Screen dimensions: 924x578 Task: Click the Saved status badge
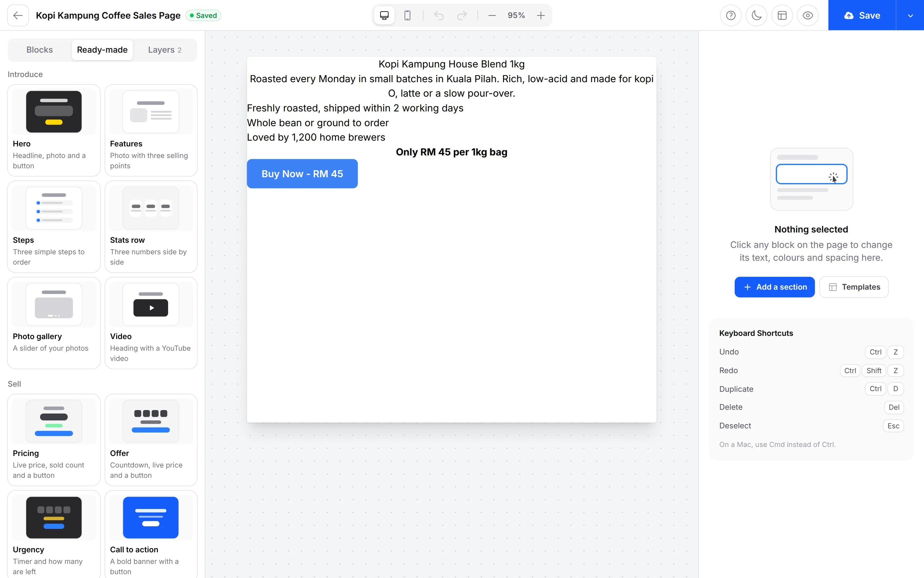click(203, 15)
